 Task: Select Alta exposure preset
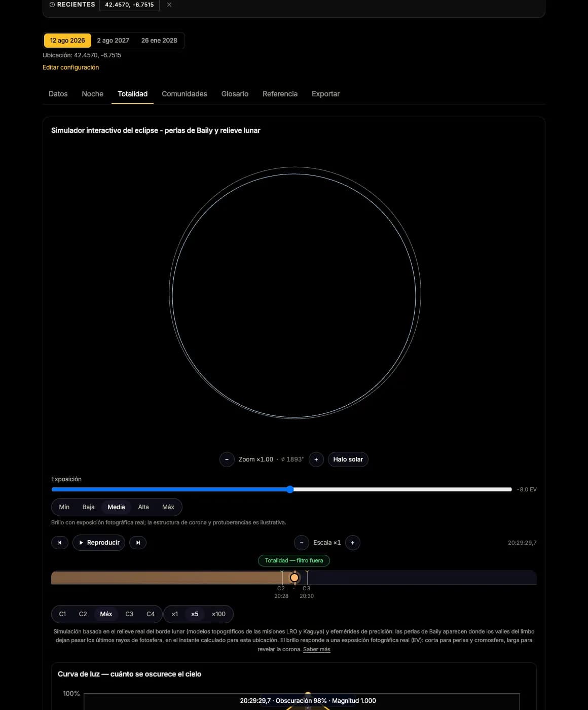pos(143,507)
